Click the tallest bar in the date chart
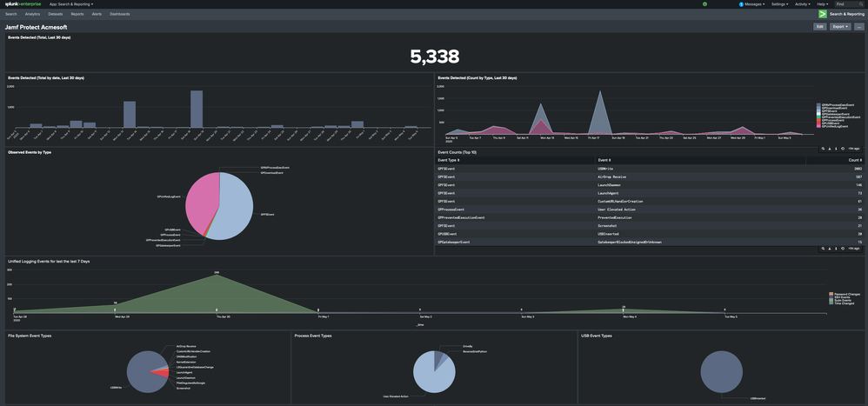The image size is (868, 406). pyautogui.click(x=197, y=109)
